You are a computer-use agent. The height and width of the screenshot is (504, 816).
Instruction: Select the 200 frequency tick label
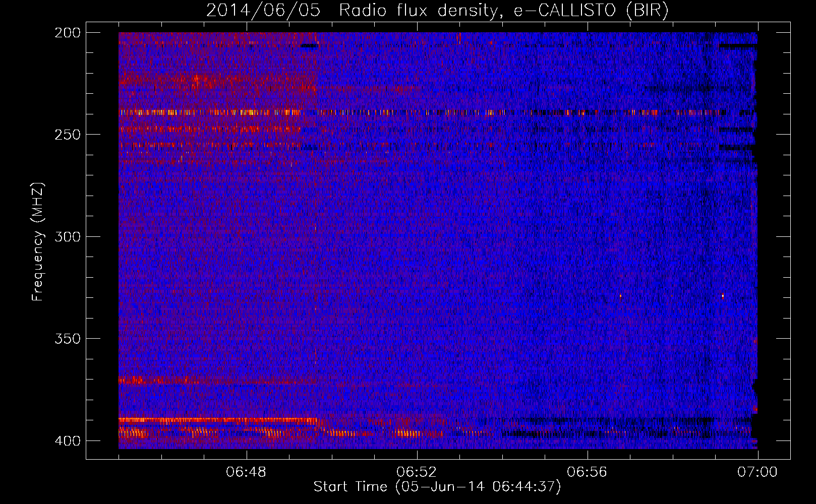[x=68, y=33]
